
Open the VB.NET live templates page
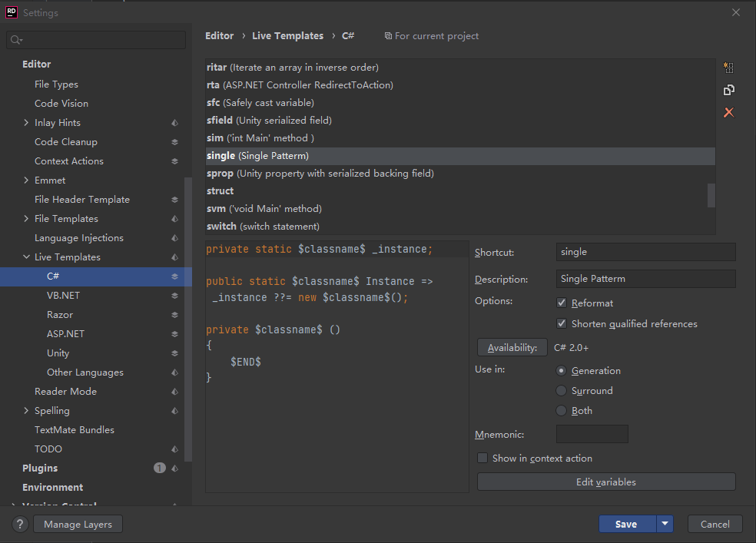[63, 296]
